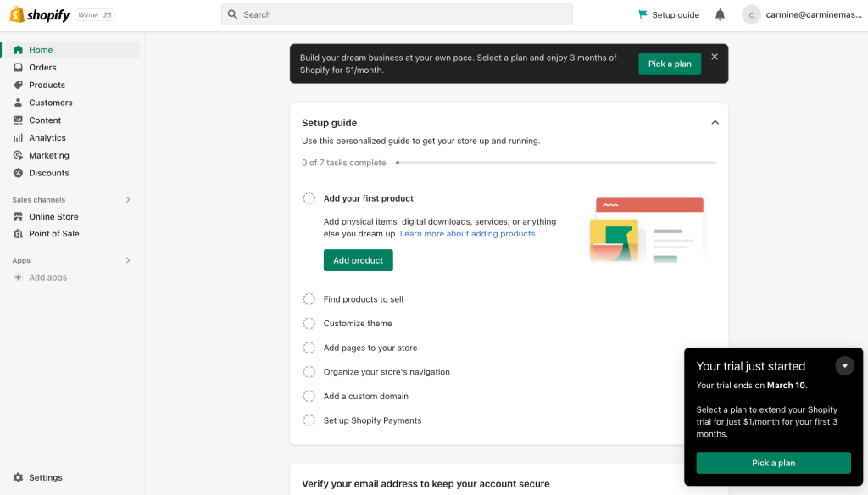Click the Setup guide flag icon
This screenshot has height=495, width=868.
pos(643,15)
